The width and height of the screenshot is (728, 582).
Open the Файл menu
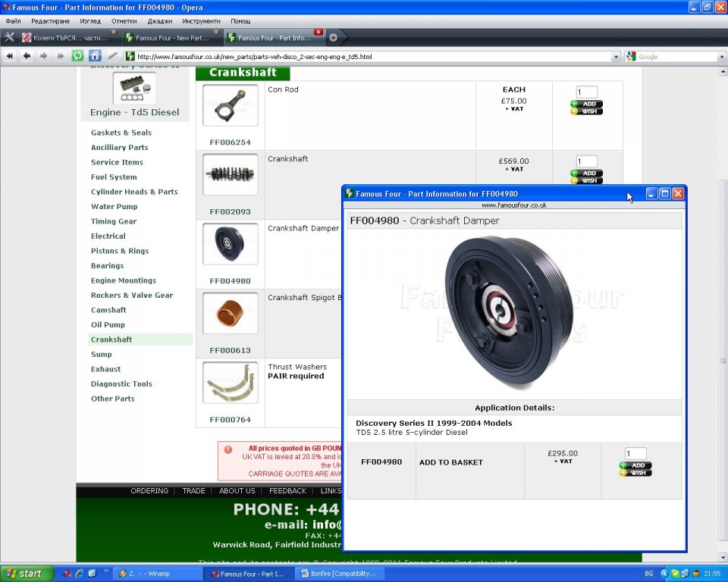click(x=13, y=21)
